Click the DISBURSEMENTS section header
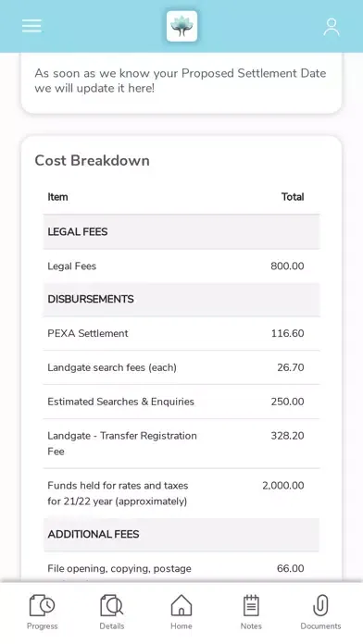Viewport: 363px width, 644px height. pyautogui.click(x=181, y=299)
